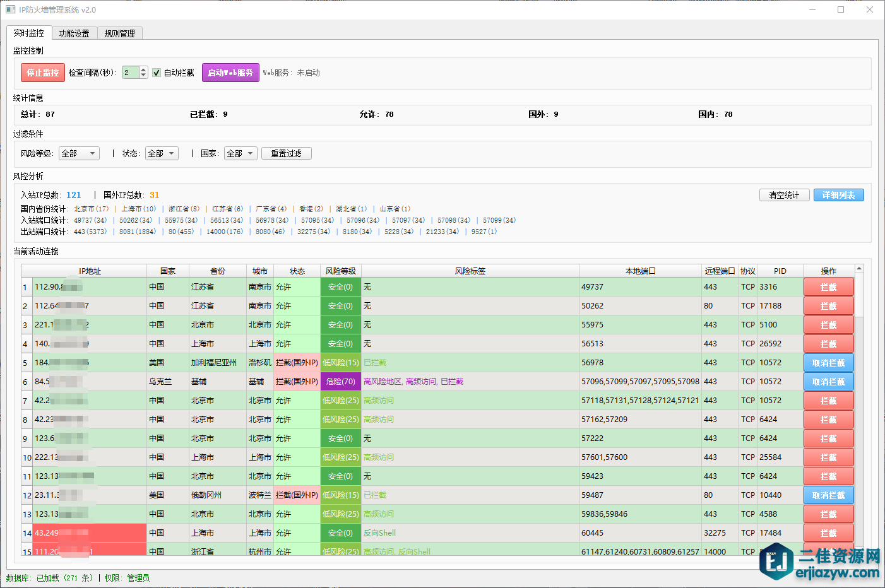Click the 权限: 管理员 status text
The image size is (885, 588).
click(x=127, y=578)
